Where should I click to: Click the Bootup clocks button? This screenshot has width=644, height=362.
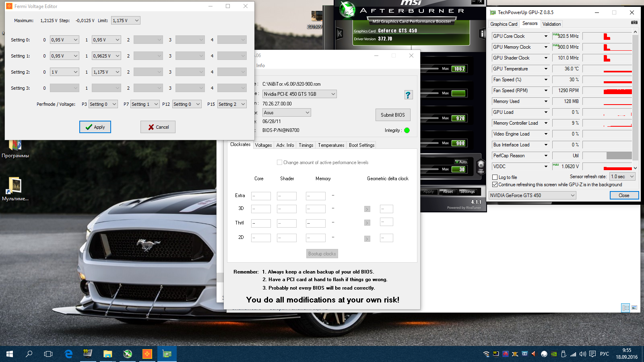point(322,254)
